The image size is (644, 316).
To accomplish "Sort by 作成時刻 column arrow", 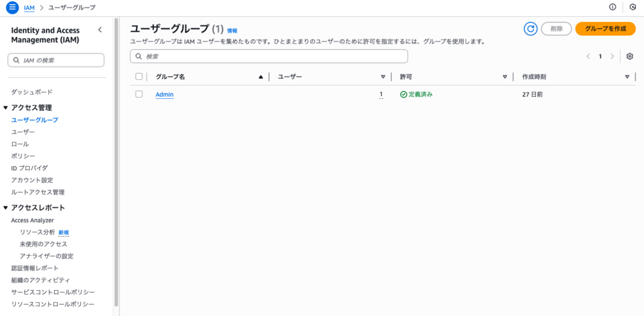I will click(626, 77).
